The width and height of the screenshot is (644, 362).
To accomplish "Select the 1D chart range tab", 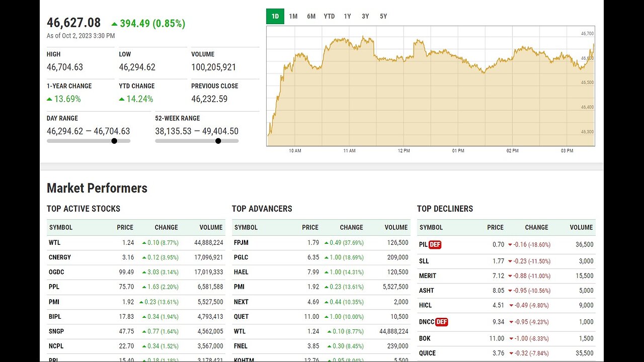I will pyautogui.click(x=275, y=16).
